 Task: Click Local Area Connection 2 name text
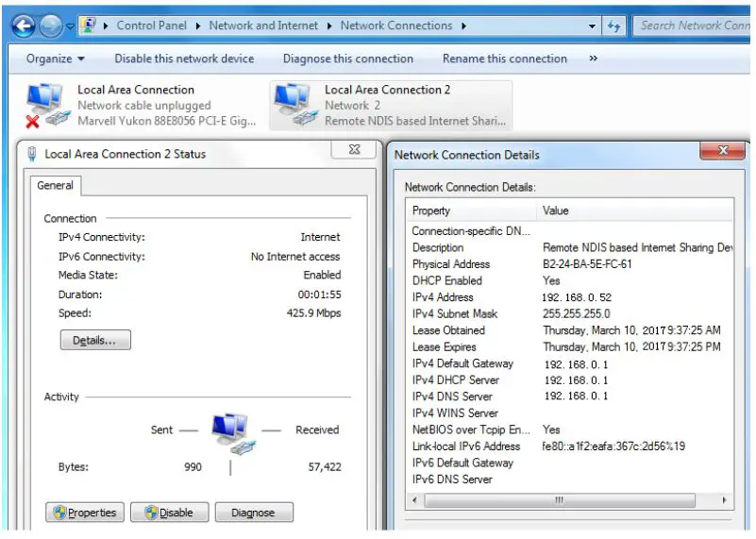tap(388, 90)
